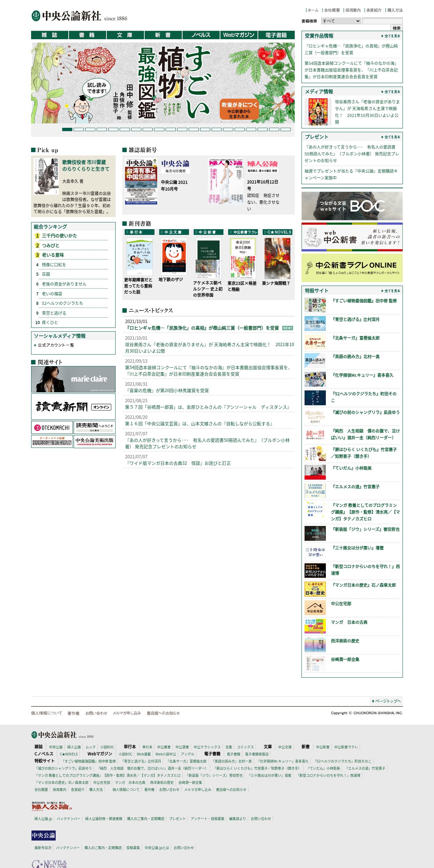Click the 読売新聞オンライン banner
This screenshot has height=868, width=434.
(73, 407)
